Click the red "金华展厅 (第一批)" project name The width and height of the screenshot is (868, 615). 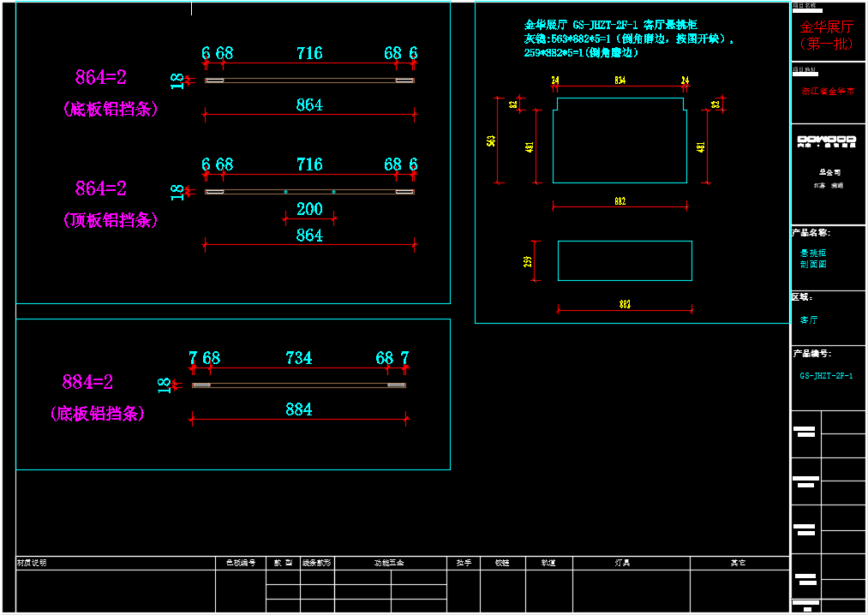[x=827, y=35]
